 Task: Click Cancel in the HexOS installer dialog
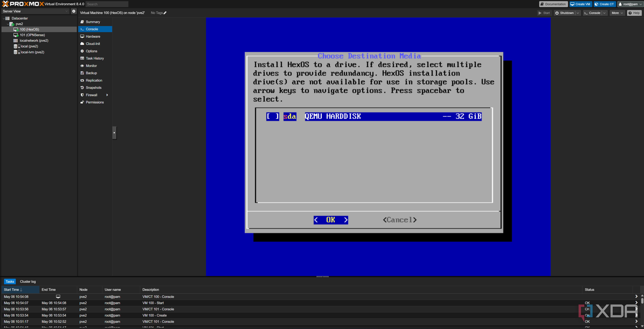pos(400,220)
